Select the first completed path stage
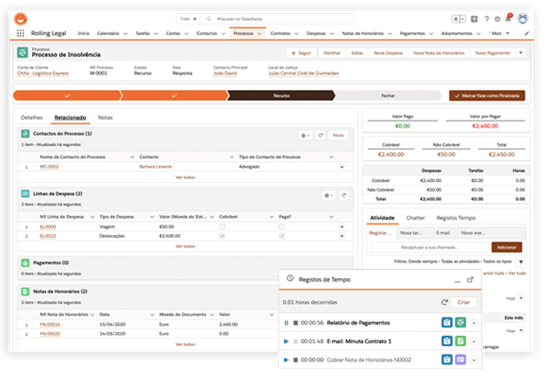This screenshot has width=550, height=383. pos(68,96)
